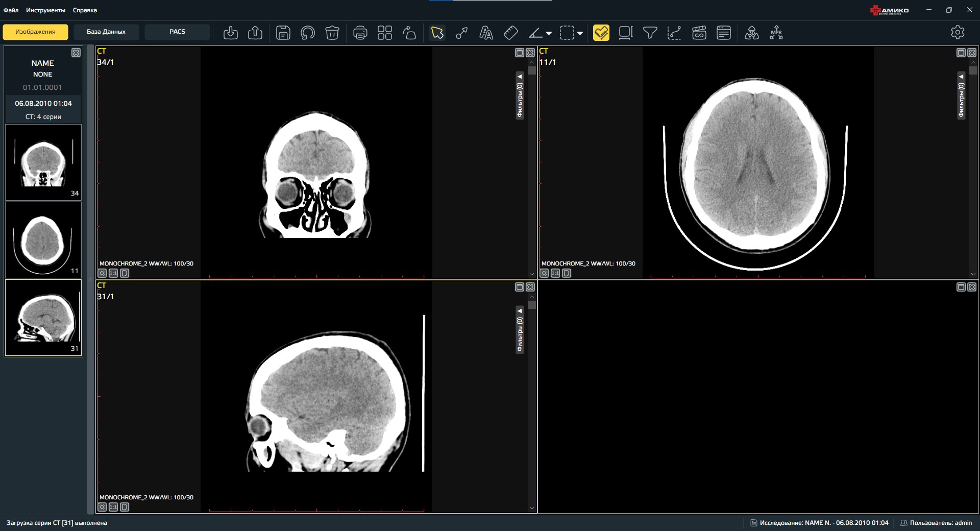
Task: Click the scroll-down arrow in 34/1 viewport
Action: point(532,274)
